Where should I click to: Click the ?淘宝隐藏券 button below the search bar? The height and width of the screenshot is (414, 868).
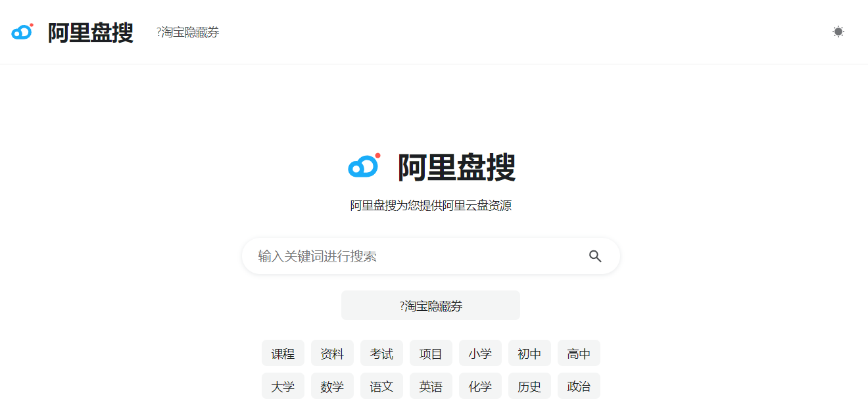tap(430, 305)
